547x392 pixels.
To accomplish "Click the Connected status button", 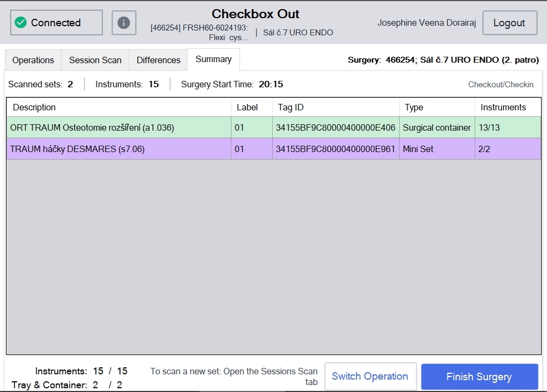I will pos(56,22).
